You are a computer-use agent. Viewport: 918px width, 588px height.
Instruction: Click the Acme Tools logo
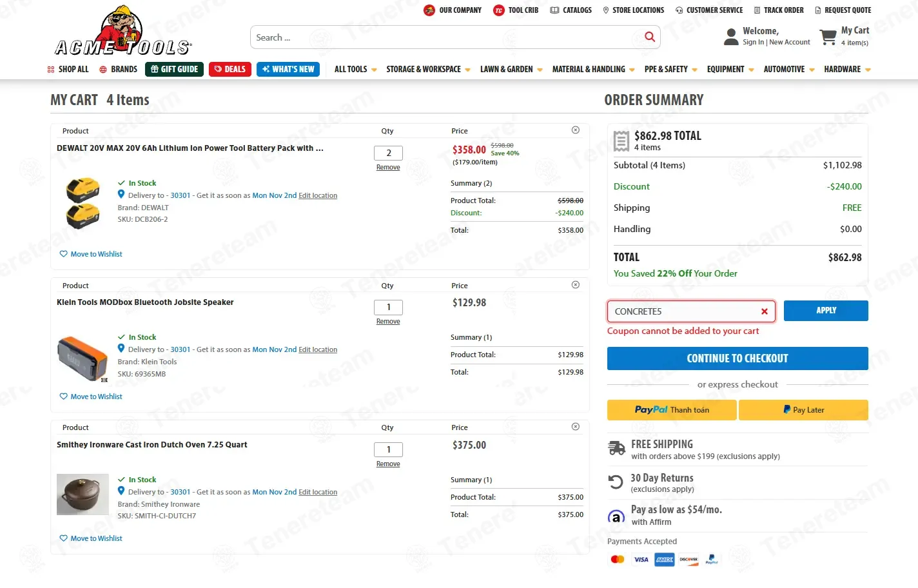click(123, 31)
